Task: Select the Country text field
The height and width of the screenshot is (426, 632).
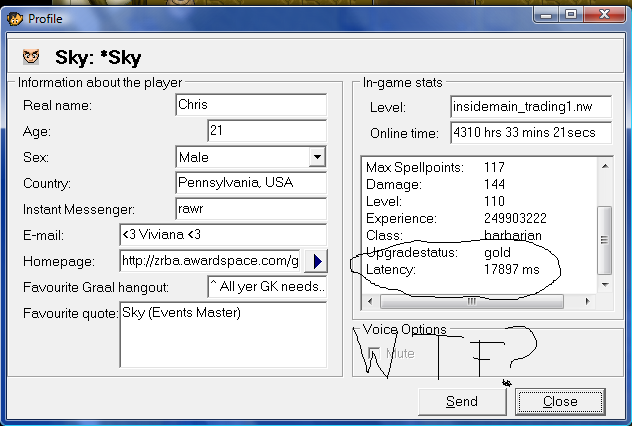Action: coord(250,183)
